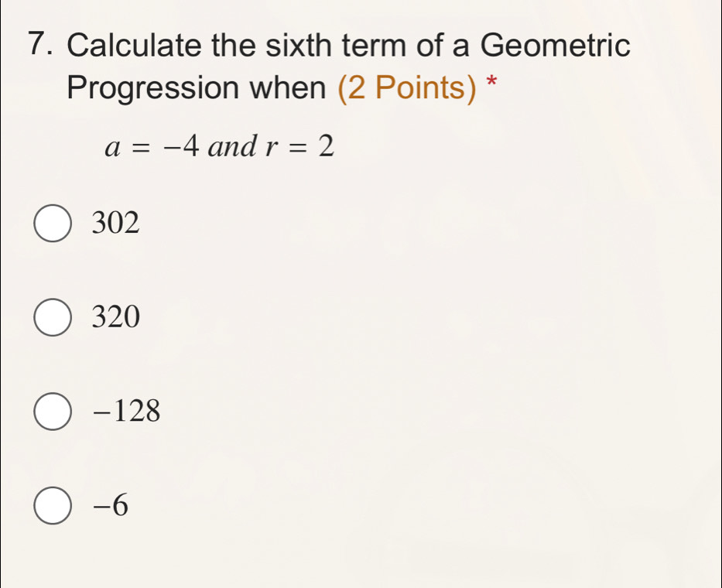Select the radio button for -6

52,507
